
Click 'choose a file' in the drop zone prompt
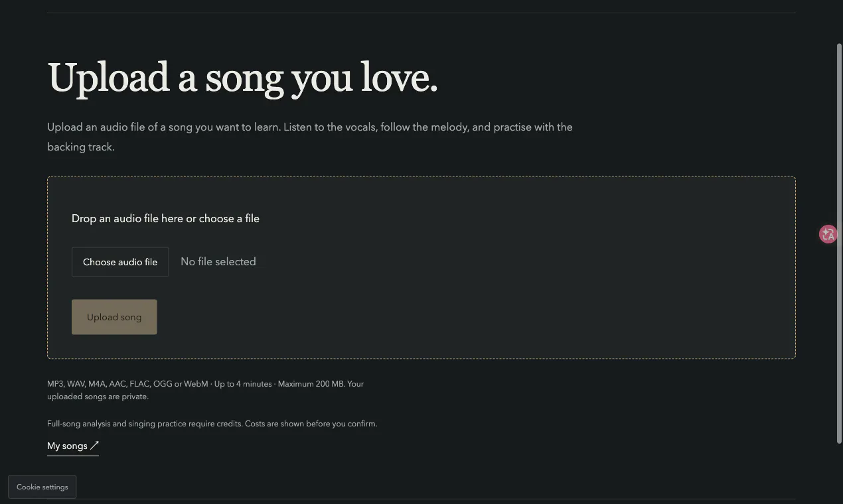(x=230, y=219)
